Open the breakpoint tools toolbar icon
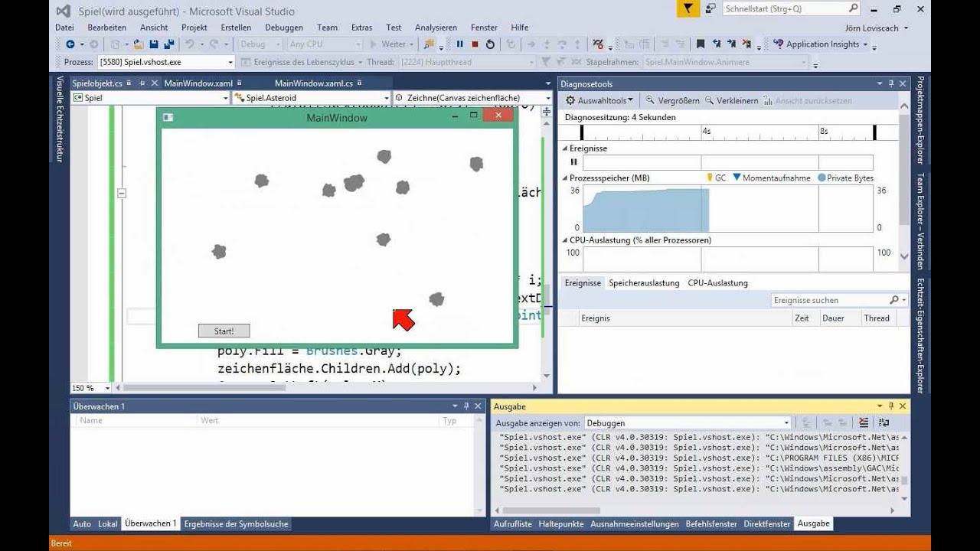Viewport: 980px width, 551px height. (598, 44)
